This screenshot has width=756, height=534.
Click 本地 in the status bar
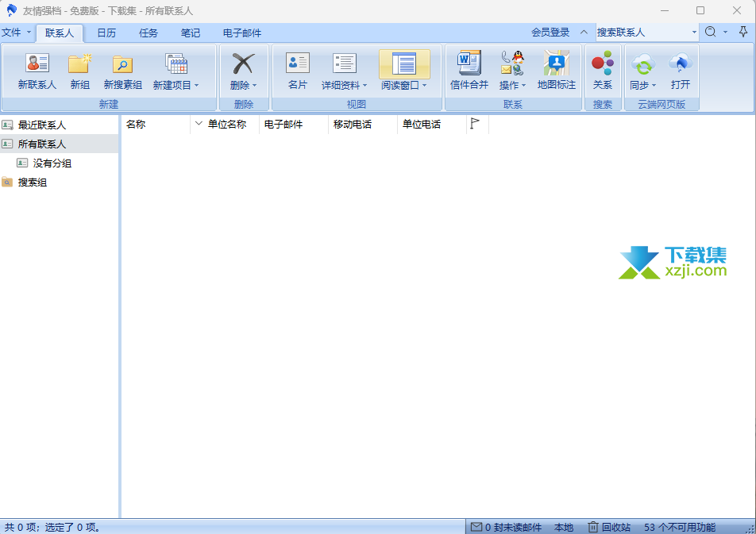click(x=564, y=527)
